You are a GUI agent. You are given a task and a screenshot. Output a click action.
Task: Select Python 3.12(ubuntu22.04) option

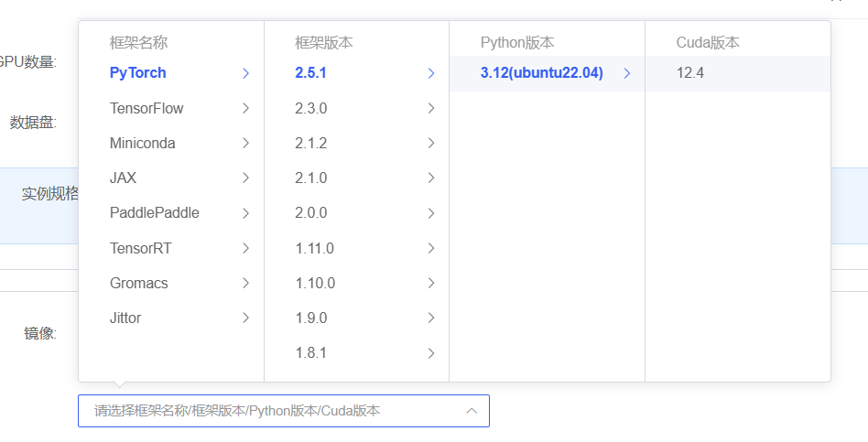[547, 73]
